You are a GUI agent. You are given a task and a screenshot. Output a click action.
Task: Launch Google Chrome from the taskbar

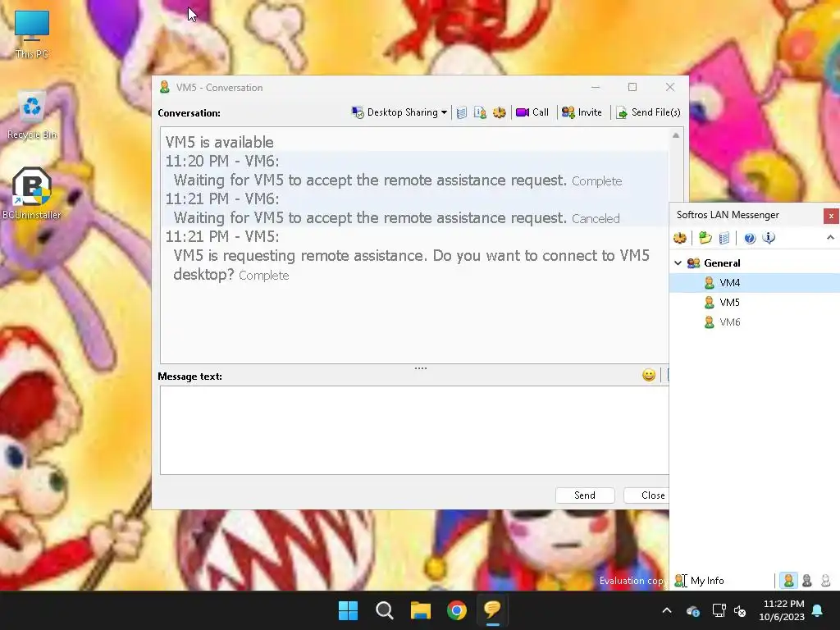coord(457,610)
